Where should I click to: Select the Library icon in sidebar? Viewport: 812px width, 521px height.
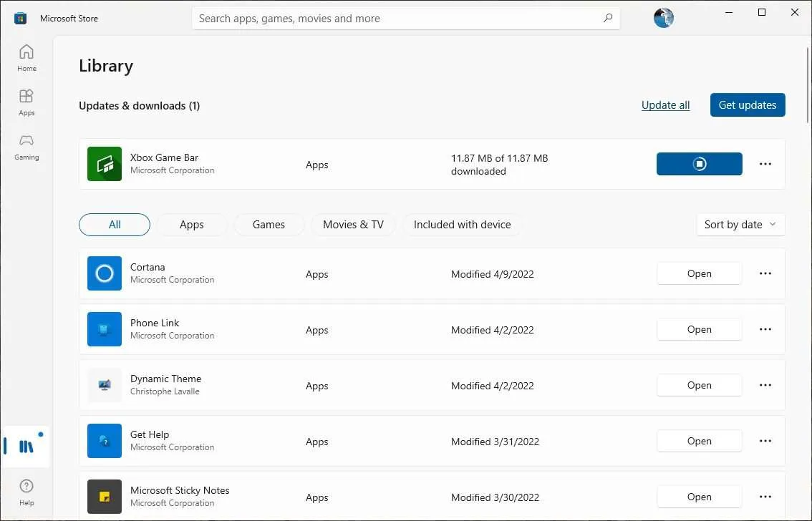click(x=26, y=446)
